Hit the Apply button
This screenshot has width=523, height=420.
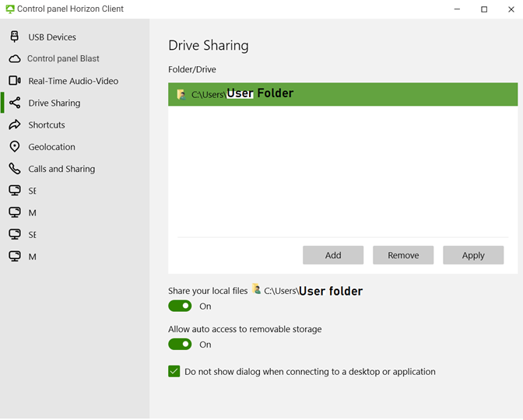(x=473, y=255)
